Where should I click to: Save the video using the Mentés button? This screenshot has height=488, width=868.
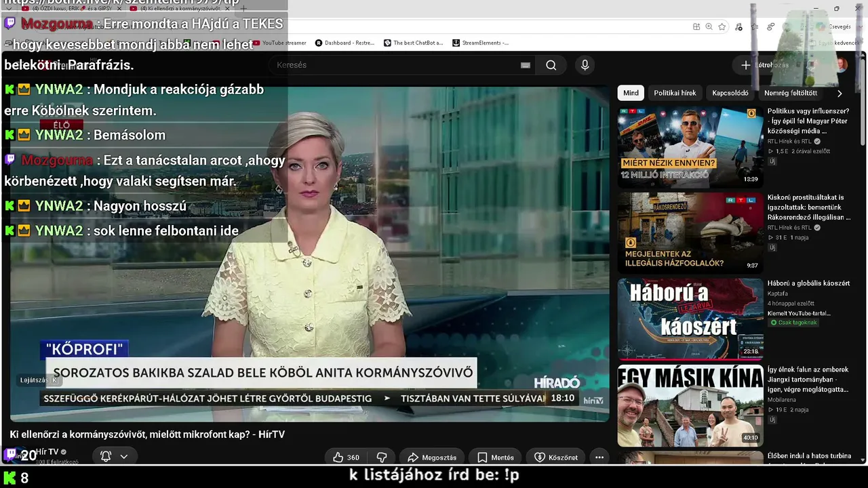pyautogui.click(x=496, y=457)
